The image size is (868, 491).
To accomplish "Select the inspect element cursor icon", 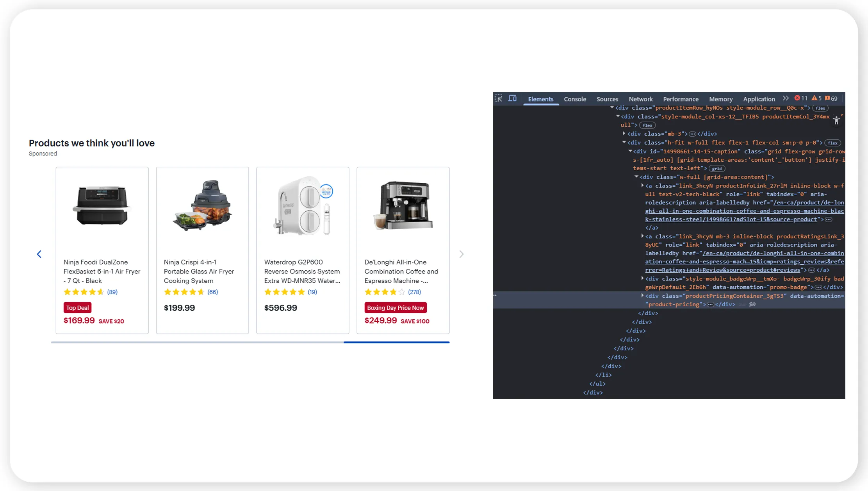I will point(498,99).
